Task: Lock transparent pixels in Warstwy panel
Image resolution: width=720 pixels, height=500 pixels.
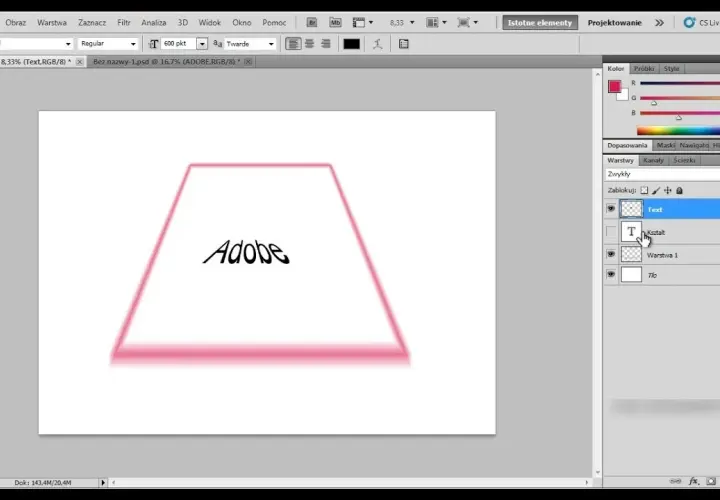Action: click(x=644, y=190)
